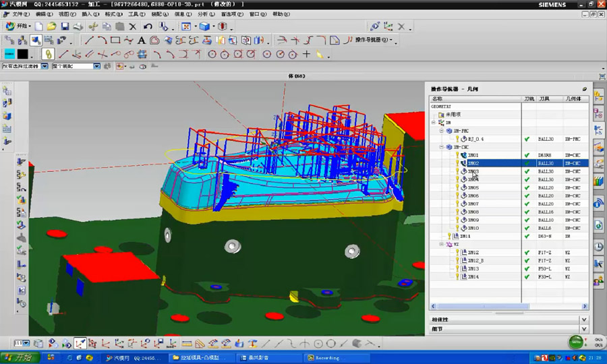Open the History clock icon in sidebar
This screenshot has width=607, height=364.
tap(598, 247)
